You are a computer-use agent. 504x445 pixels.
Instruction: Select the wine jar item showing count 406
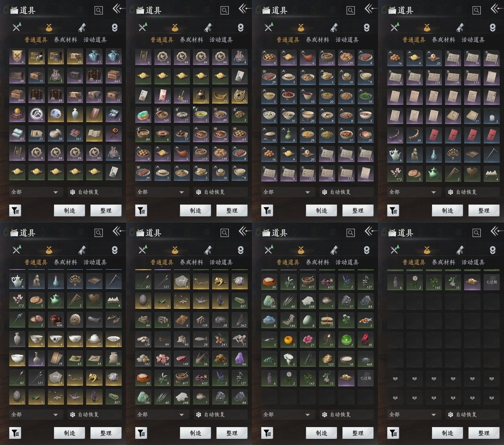click(56, 320)
